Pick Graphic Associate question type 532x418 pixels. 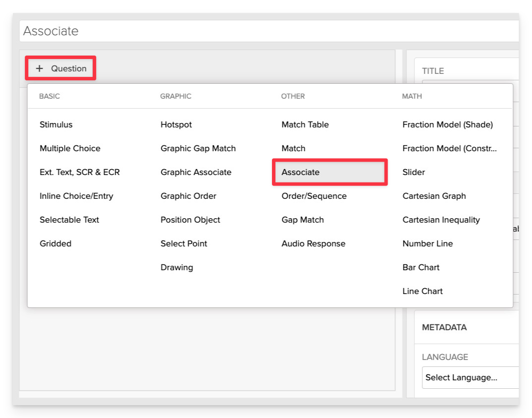[196, 172]
